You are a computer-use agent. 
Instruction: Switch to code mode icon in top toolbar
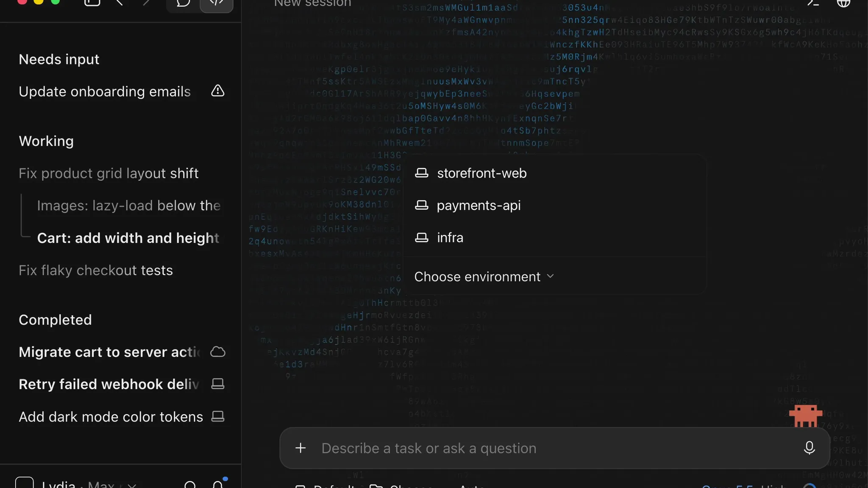pos(217,3)
